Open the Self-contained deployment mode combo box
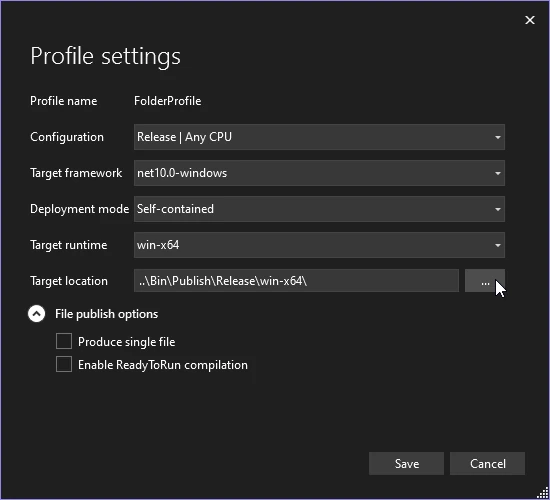The height and width of the screenshot is (500, 550). 319,209
